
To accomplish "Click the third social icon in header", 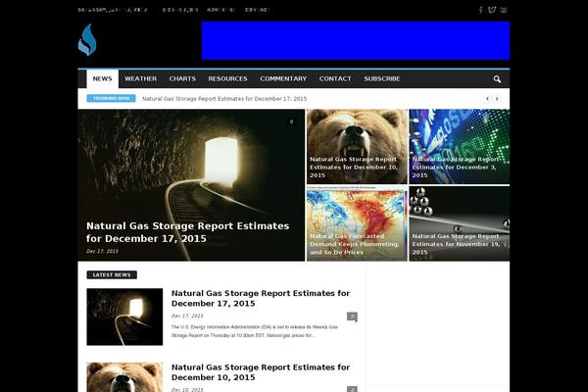I will (504, 10).
